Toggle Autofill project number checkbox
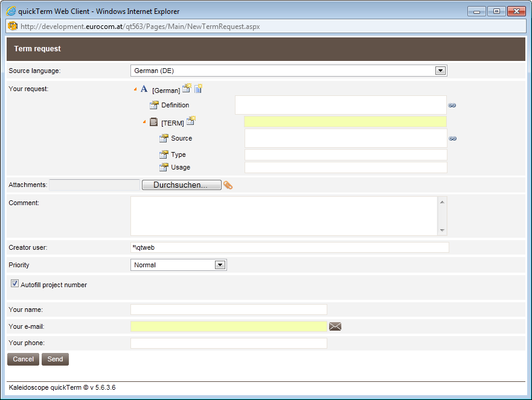Viewport: 532px width, 400px height. pos(14,284)
